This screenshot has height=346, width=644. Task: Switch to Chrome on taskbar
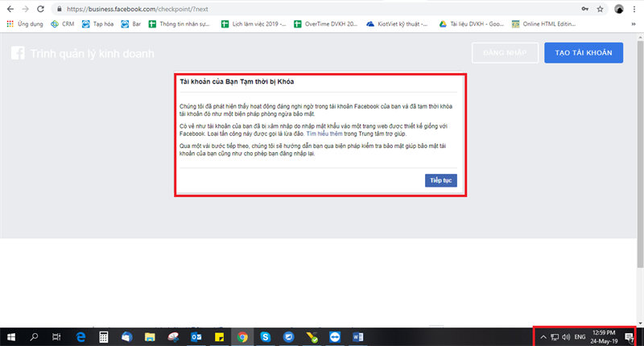[242, 337]
